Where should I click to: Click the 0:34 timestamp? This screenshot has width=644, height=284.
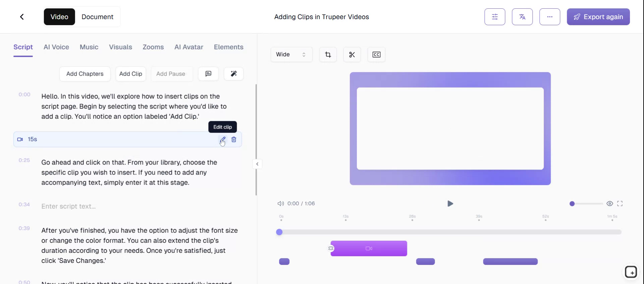(24, 204)
